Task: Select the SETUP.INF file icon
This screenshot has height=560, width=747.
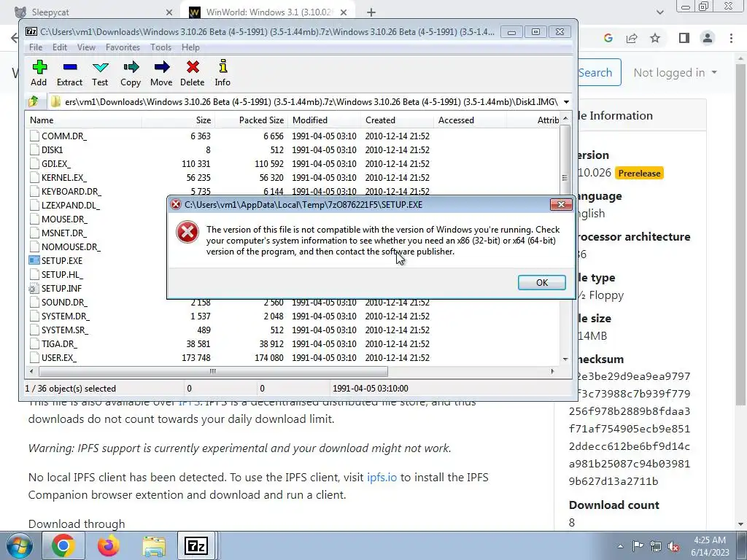Action: tap(34, 289)
